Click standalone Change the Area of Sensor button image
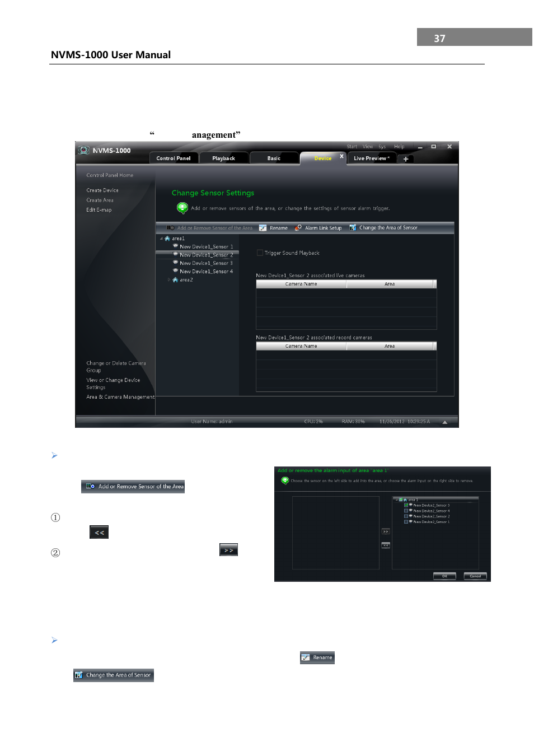The width and height of the screenshot is (534, 756). click(114, 675)
